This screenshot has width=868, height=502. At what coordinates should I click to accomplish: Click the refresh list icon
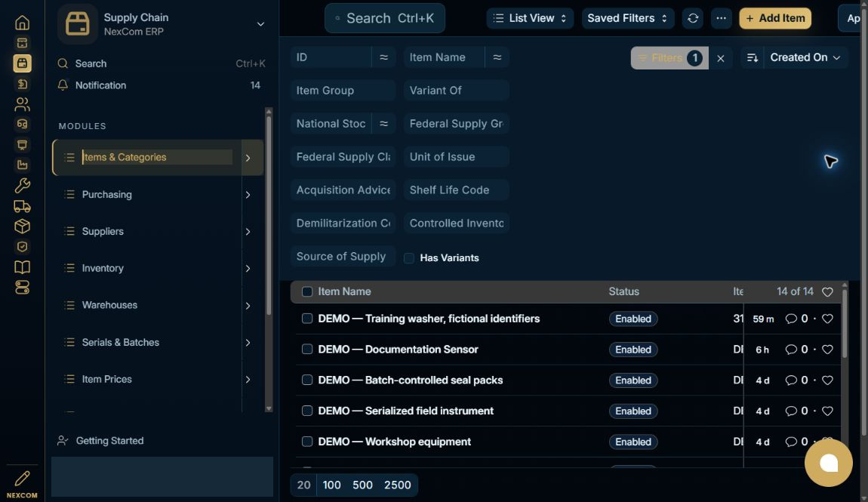(x=693, y=18)
